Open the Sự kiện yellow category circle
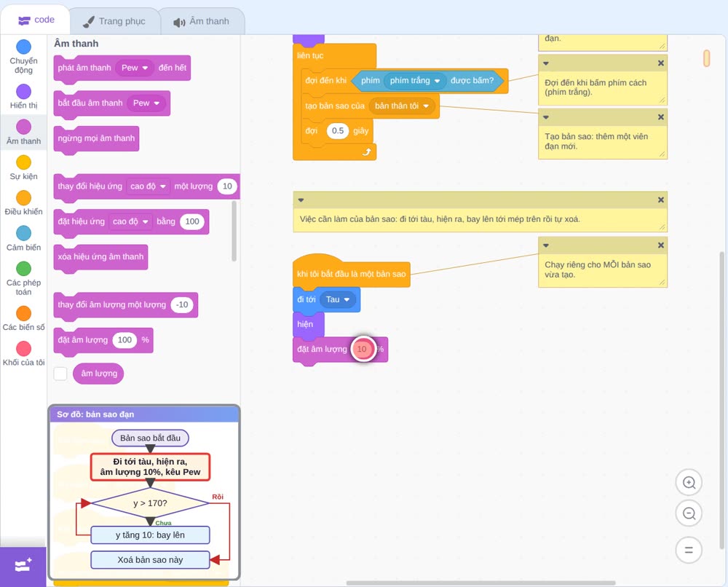 [x=24, y=162]
